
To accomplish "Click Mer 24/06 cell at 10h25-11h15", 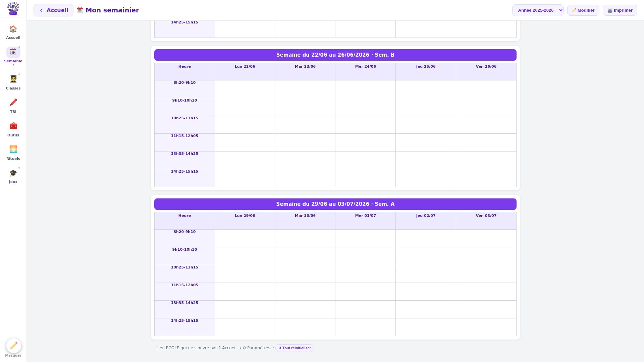I will coord(366,125).
